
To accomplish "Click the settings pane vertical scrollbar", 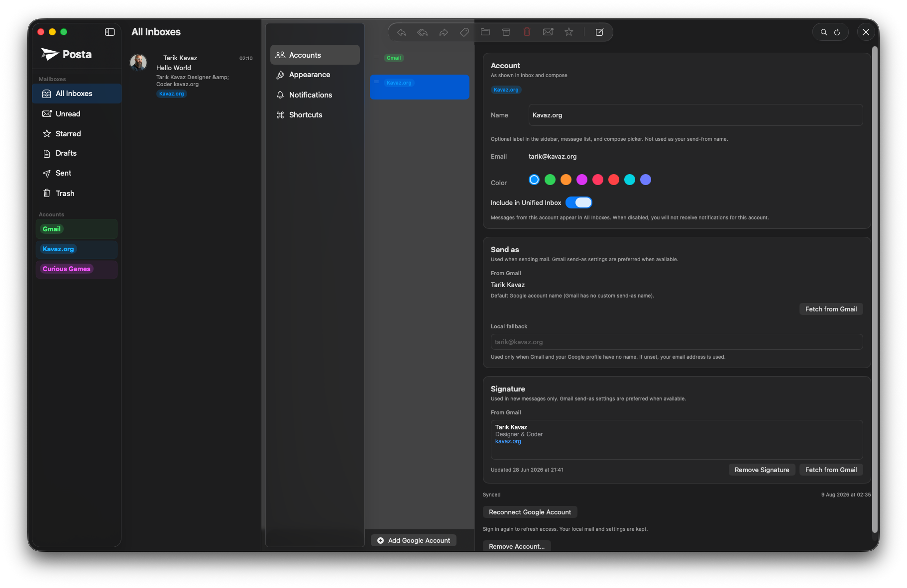I will [875, 290].
